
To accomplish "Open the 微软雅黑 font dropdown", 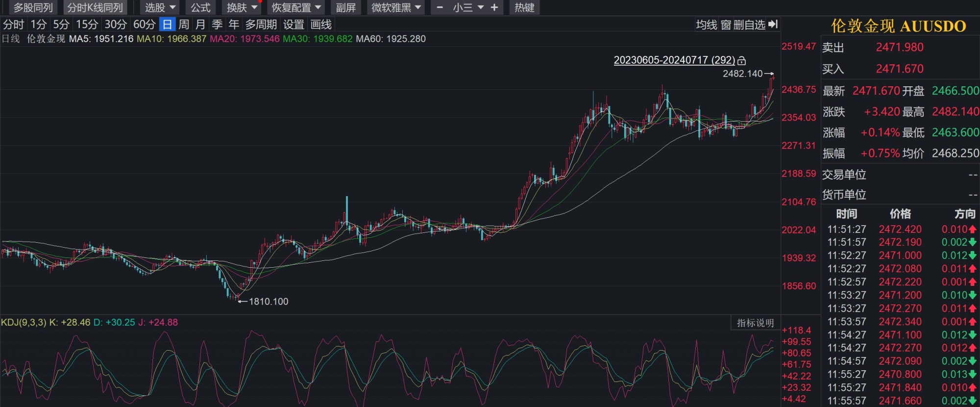I will (396, 7).
